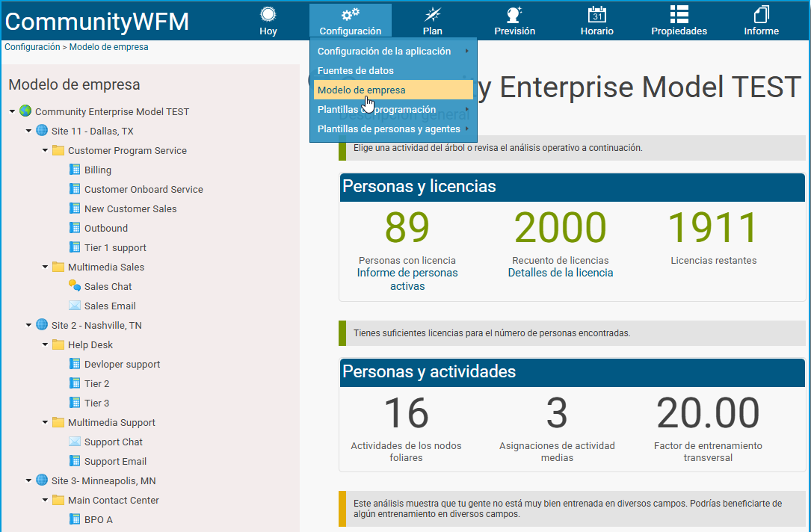Click the 2000 Recuento de licencias value

(x=560, y=227)
